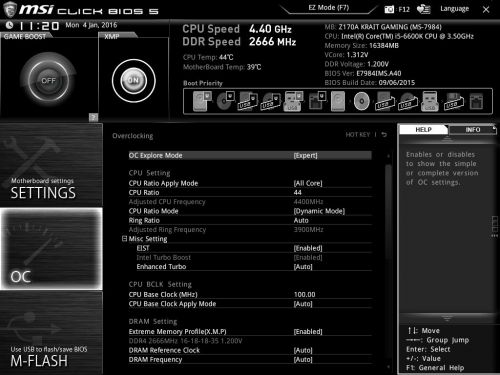Click the HOT KEY link
The height and width of the screenshot is (375, 500).
coord(358,135)
